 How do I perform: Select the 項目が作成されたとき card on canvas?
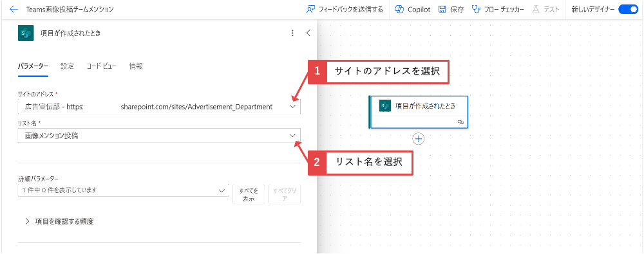pos(419,112)
